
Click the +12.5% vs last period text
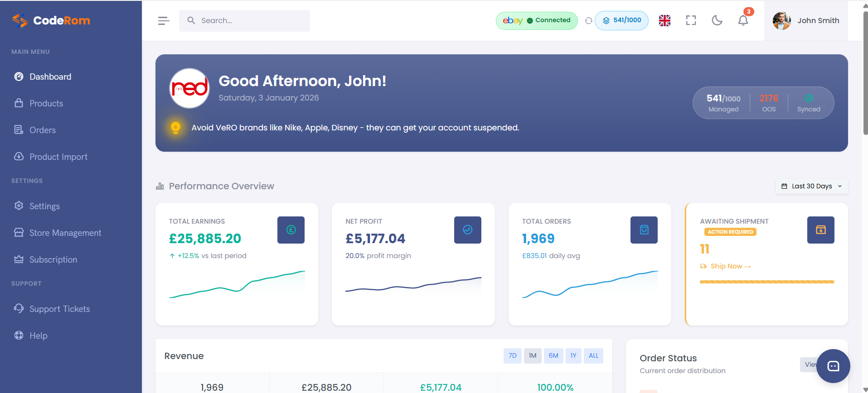[x=208, y=256]
